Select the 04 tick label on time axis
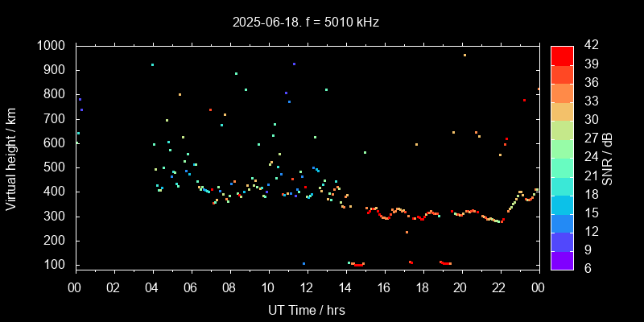The height and width of the screenshot is (322, 644). pos(152,287)
